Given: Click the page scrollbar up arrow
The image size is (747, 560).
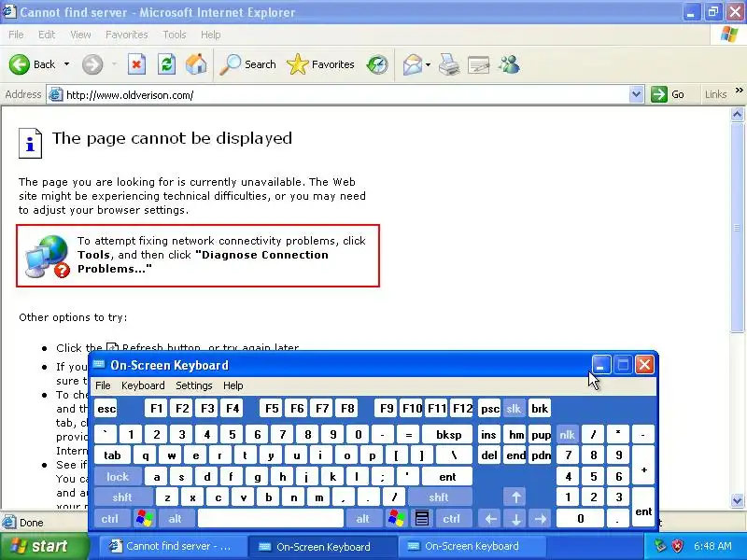Looking at the screenshot, I should tap(738, 114).
